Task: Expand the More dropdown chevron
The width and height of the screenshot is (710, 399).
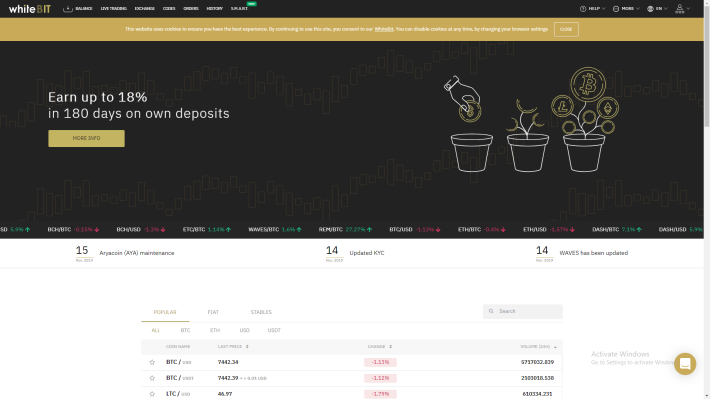Action: click(638, 9)
